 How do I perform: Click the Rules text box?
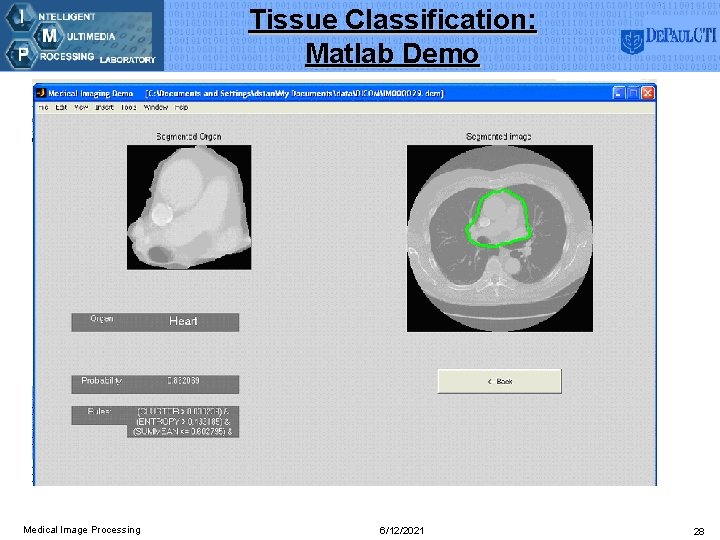(183, 422)
